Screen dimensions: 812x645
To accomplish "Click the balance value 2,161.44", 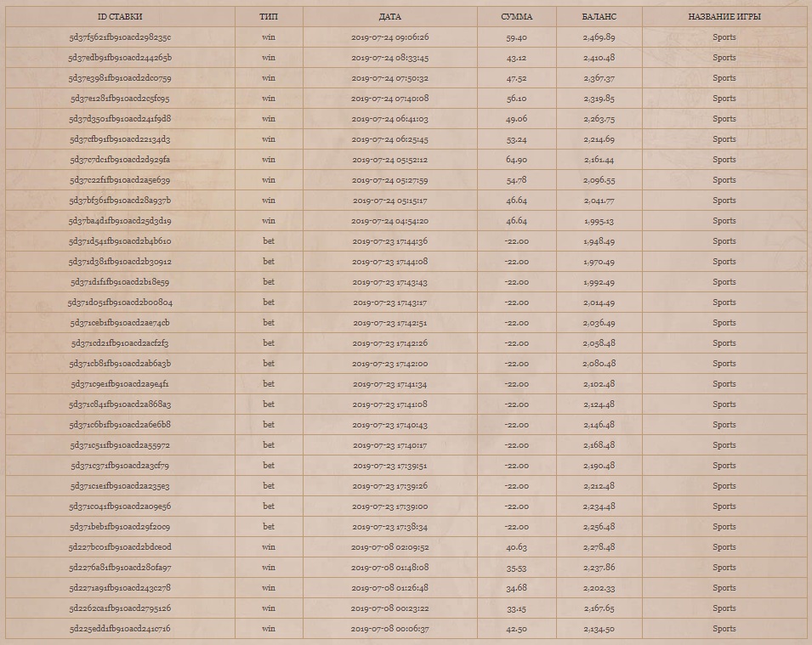I will coord(599,160).
